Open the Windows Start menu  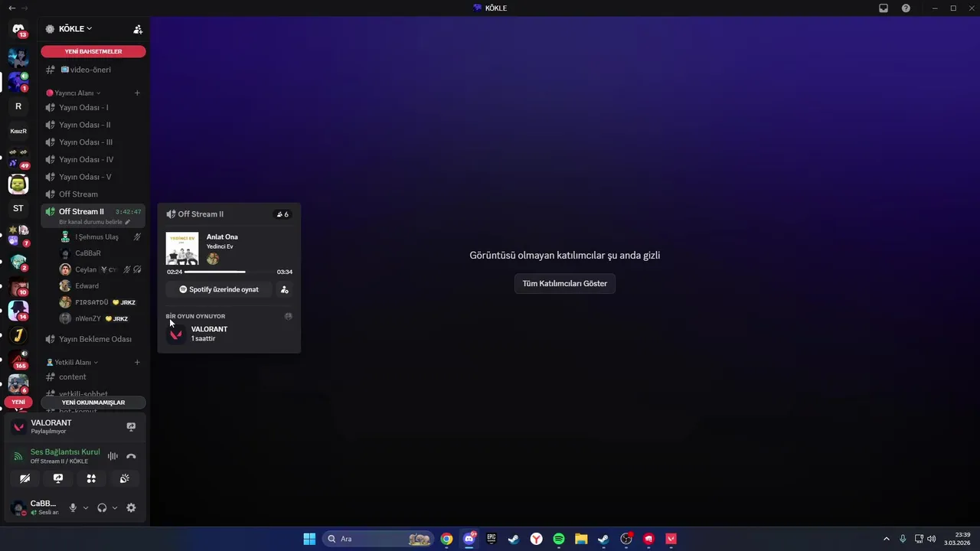309,539
